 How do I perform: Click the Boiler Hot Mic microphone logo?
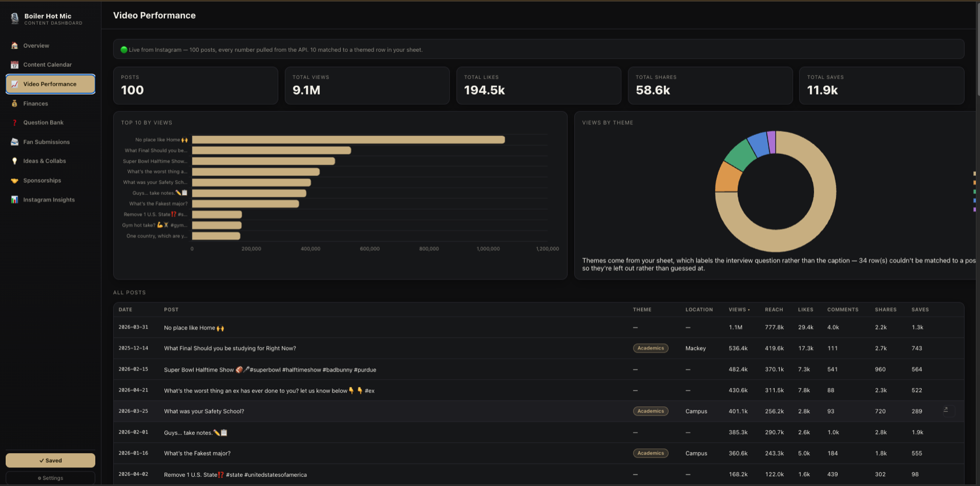tap(14, 18)
